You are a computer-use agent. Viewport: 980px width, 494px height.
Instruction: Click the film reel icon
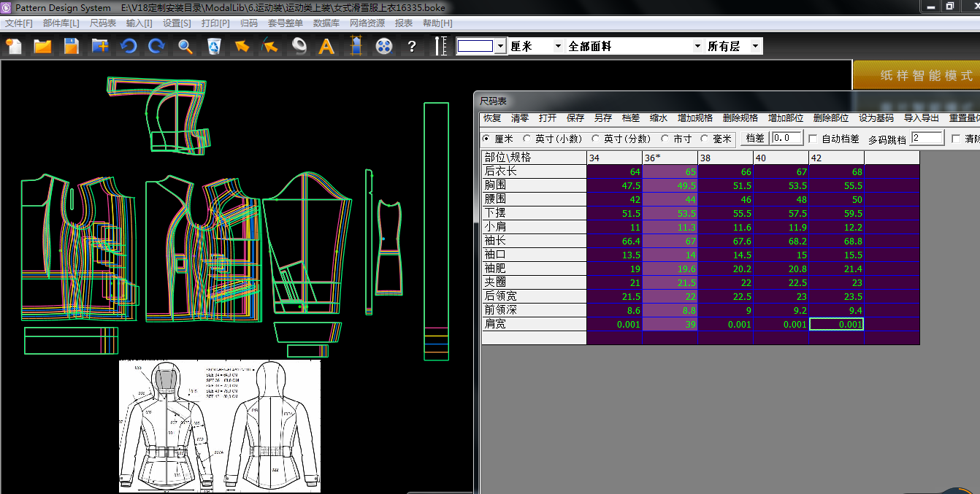tap(384, 47)
